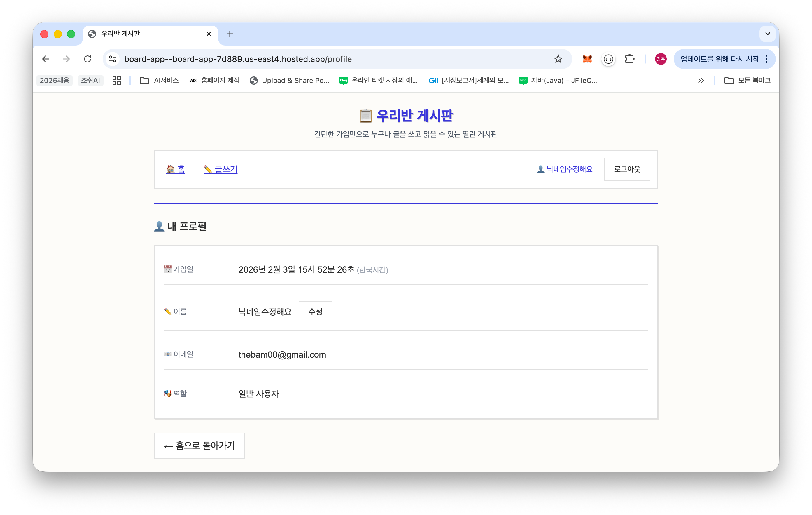The image size is (812, 515).
Task: Show hidden bookmarks with double chevron
Action: click(701, 80)
